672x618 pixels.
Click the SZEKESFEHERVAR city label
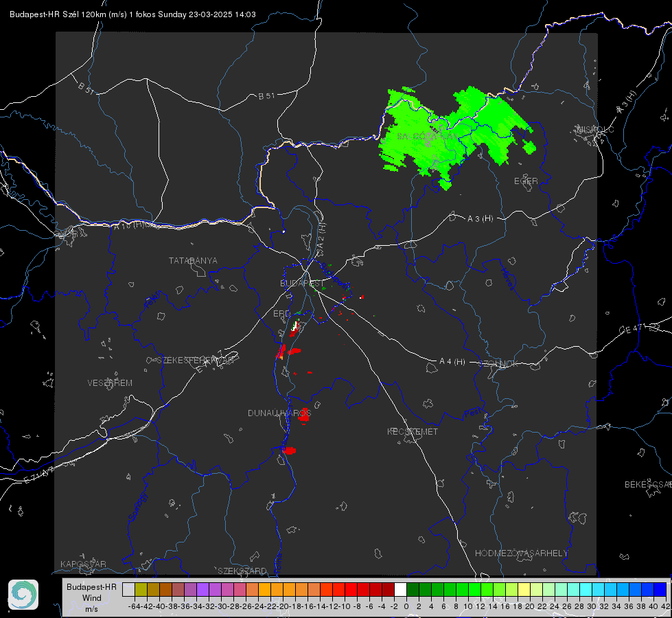pos(195,360)
